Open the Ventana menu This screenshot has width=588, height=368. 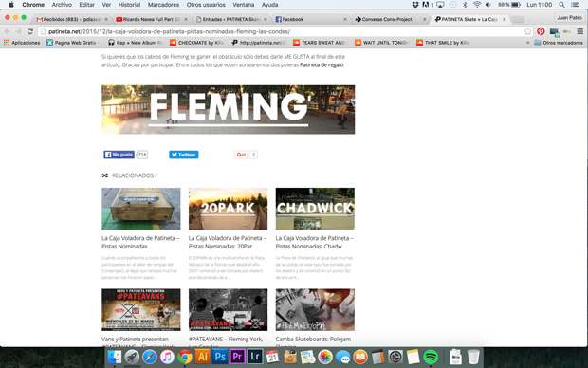243,5
